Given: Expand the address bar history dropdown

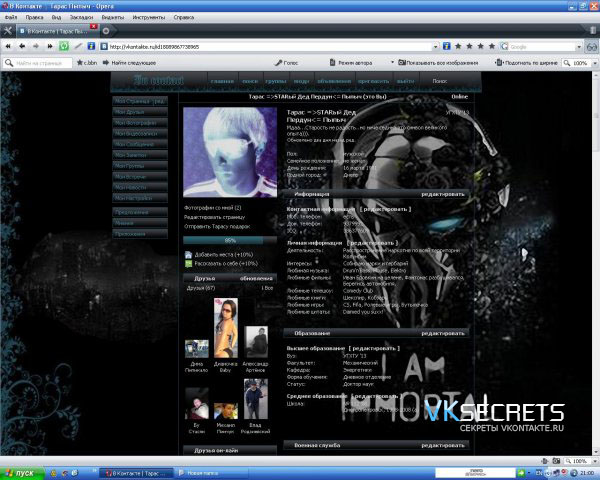Looking at the screenshot, I should pos(435,47).
